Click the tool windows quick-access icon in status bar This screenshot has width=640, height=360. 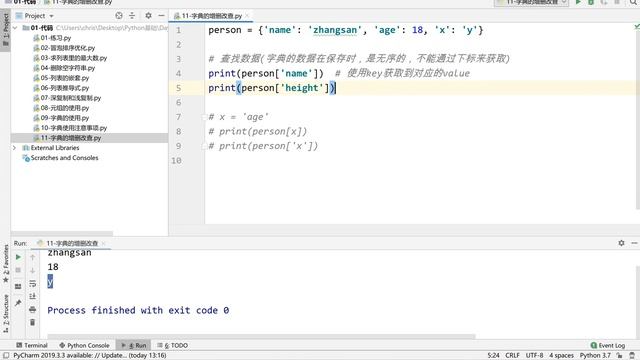coord(6,356)
